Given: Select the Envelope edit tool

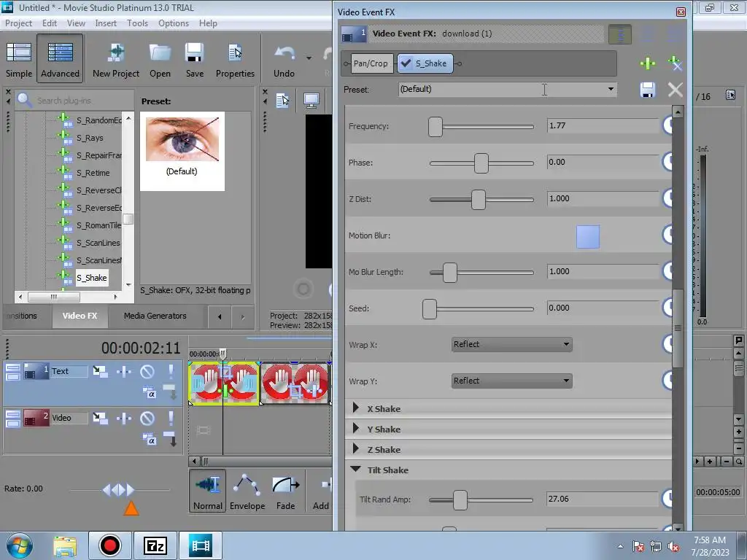Looking at the screenshot, I should pyautogui.click(x=247, y=491).
